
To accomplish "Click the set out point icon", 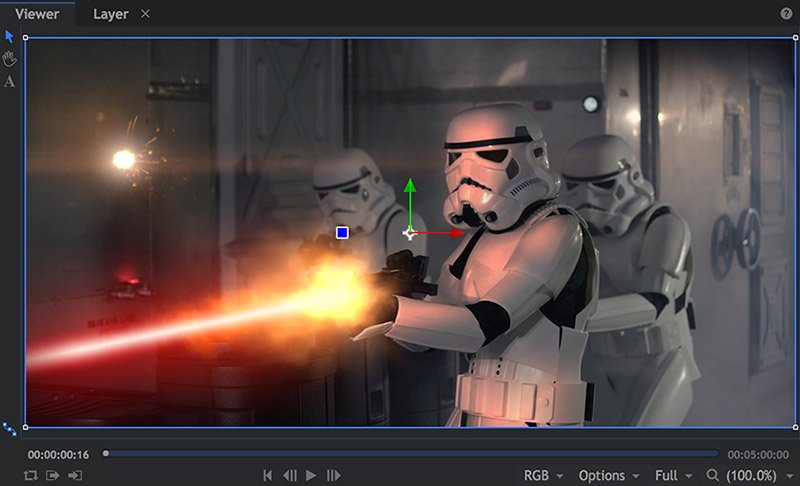I will (75, 475).
